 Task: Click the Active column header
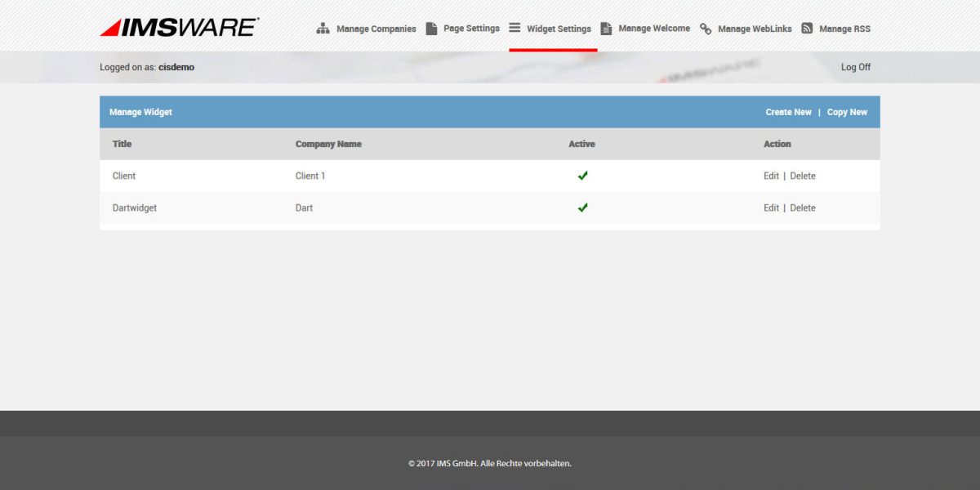tap(582, 144)
